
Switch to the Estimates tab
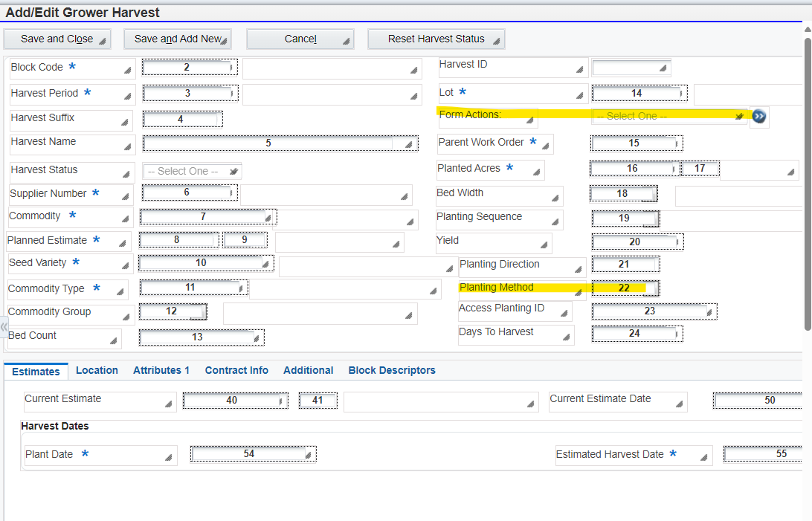(x=36, y=372)
